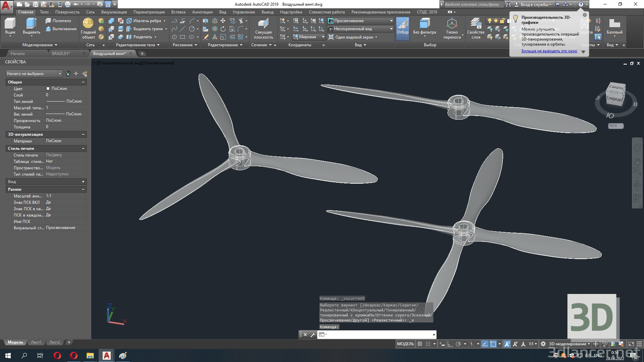Choose the Extrude (Выдавить) tool
644x362 pixels.
click(31, 26)
